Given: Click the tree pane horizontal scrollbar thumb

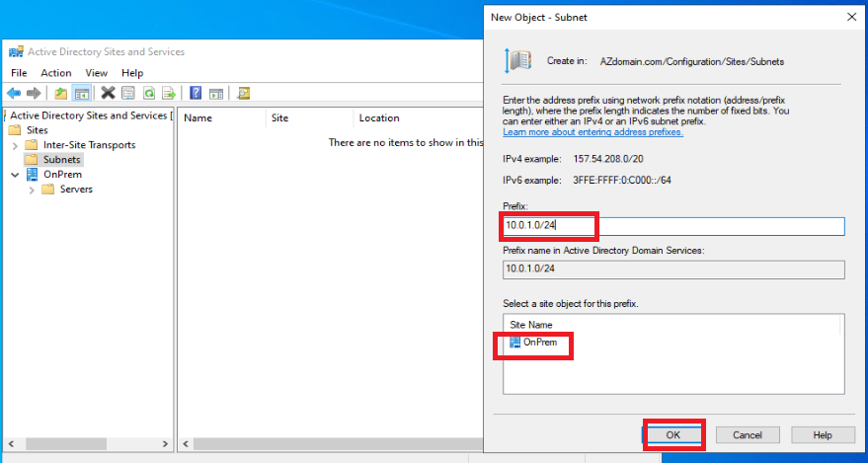Looking at the screenshot, I should pos(66,444).
